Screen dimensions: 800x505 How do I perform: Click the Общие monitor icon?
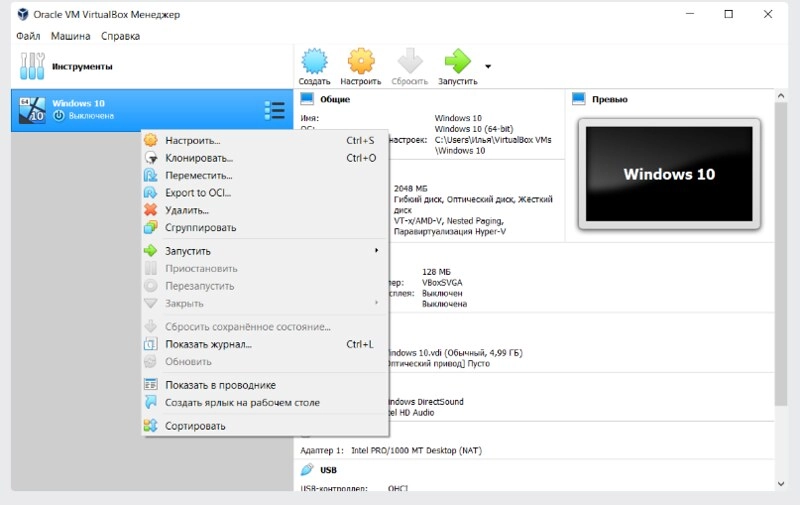pos(307,98)
